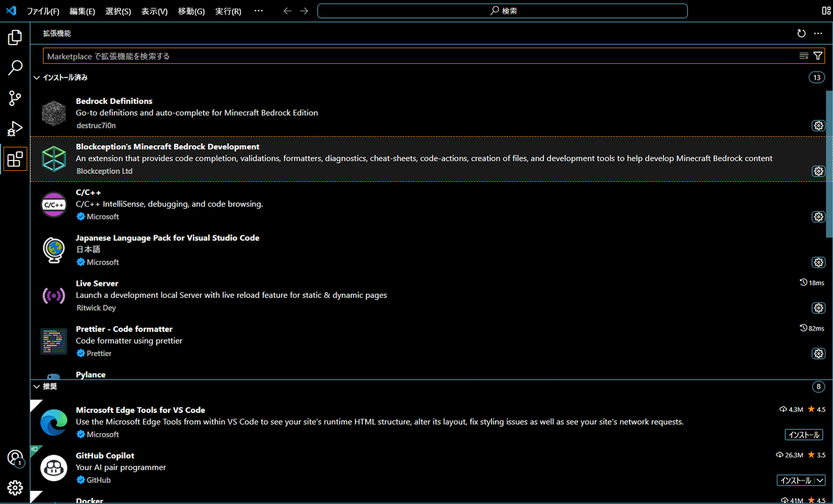Open the 表示(V) menu
The width and height of the screenshot is (833, 504).
[x=154, y=11]
